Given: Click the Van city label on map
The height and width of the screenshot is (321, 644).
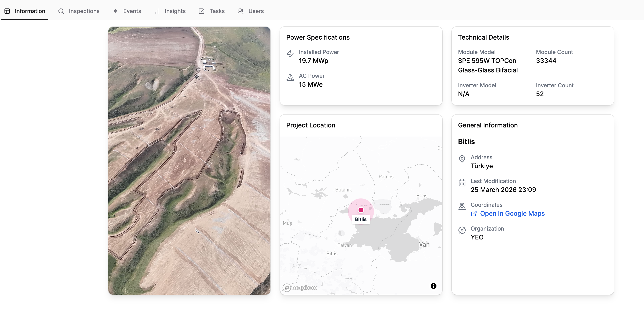Looking at the screenshot, I should pos(424,244).
